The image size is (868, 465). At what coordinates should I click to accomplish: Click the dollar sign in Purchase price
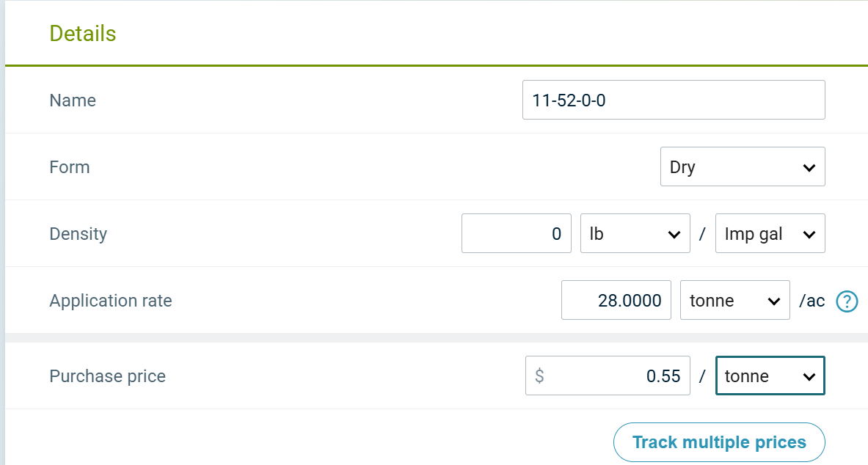(539, 376)
